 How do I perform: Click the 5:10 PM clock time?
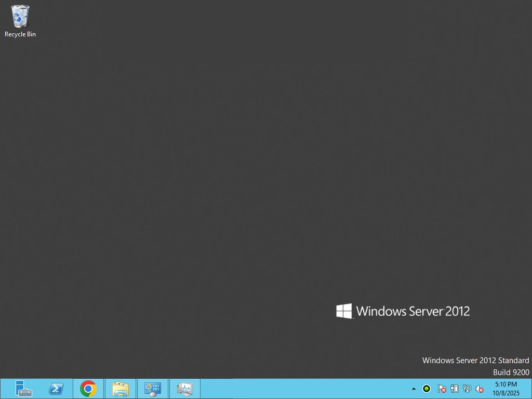tap(506, 384)
